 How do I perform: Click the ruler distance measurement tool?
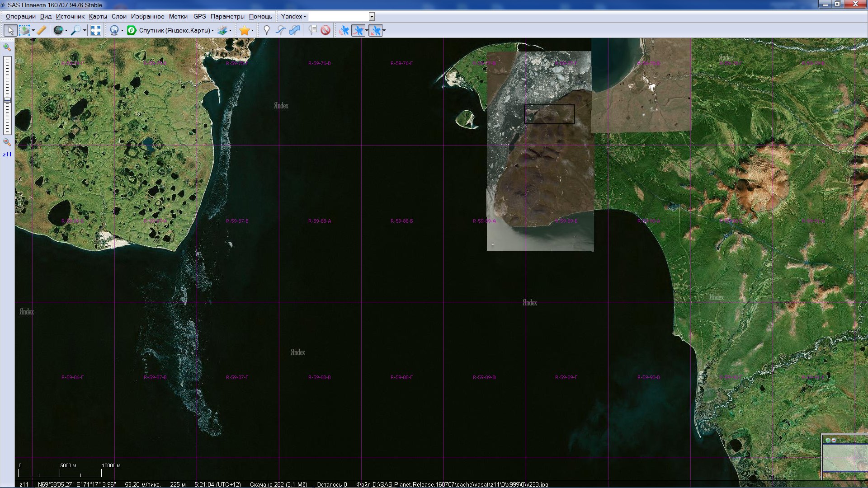click(41, 30)
